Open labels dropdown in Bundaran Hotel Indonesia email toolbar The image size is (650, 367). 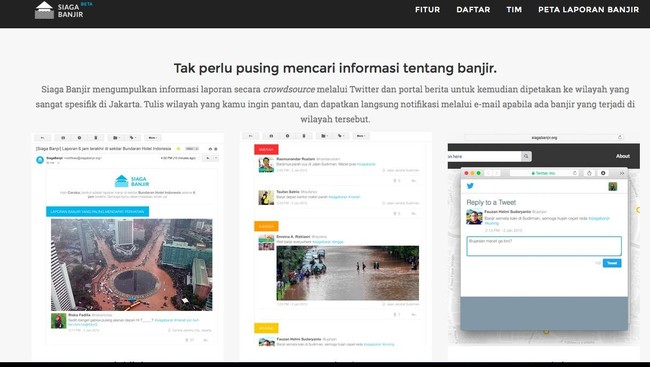click(133, 138)
